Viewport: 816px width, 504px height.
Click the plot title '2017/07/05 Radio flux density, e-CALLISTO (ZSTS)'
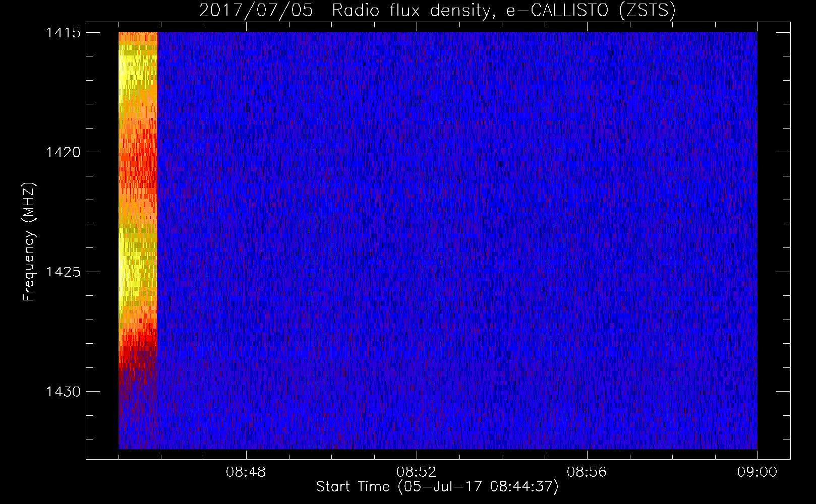click(x=437, y=11)
